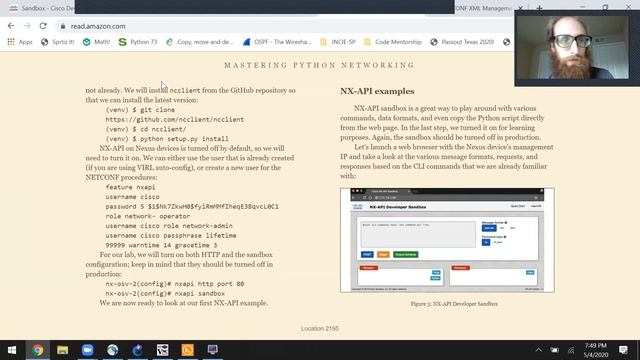Image resolution: width=640 pixels, height=360 pixels.
Task: Click the battery tray icon
Action: click(x=555, y=350)
